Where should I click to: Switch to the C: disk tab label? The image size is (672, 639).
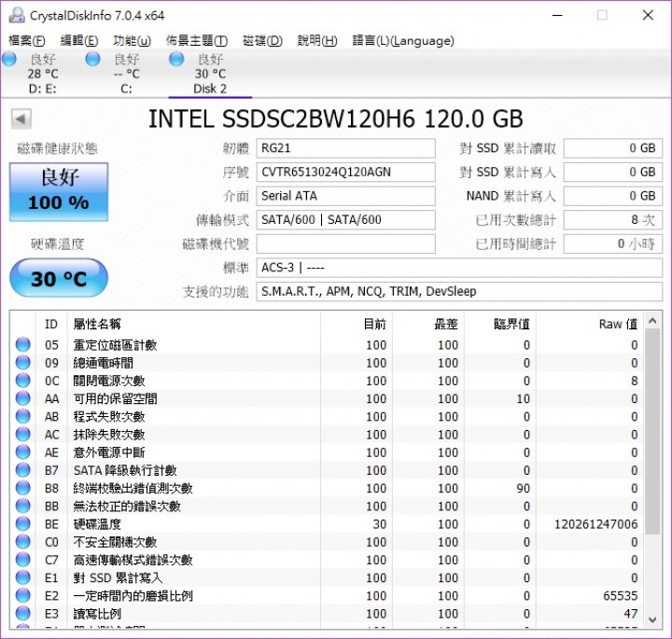pyautogui.click(x=126, y=89)
